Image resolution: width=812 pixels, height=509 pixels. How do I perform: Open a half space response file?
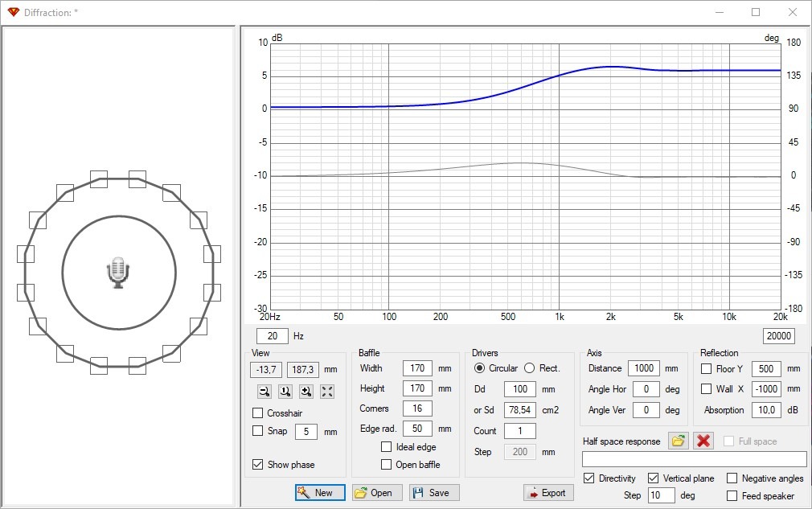[x=678, y=441]
